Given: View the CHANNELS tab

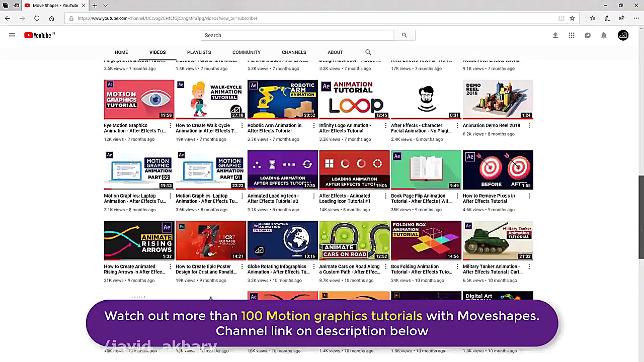Looking at the screenshot, I should pos(294,52).
